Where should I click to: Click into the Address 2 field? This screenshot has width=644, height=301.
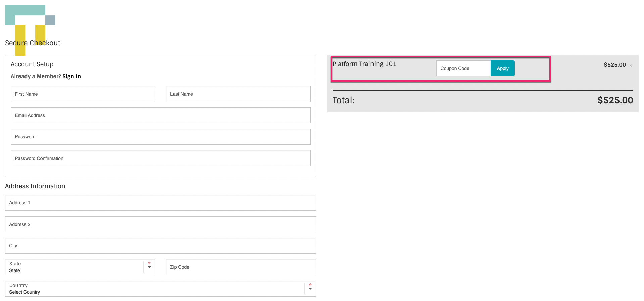160,224
